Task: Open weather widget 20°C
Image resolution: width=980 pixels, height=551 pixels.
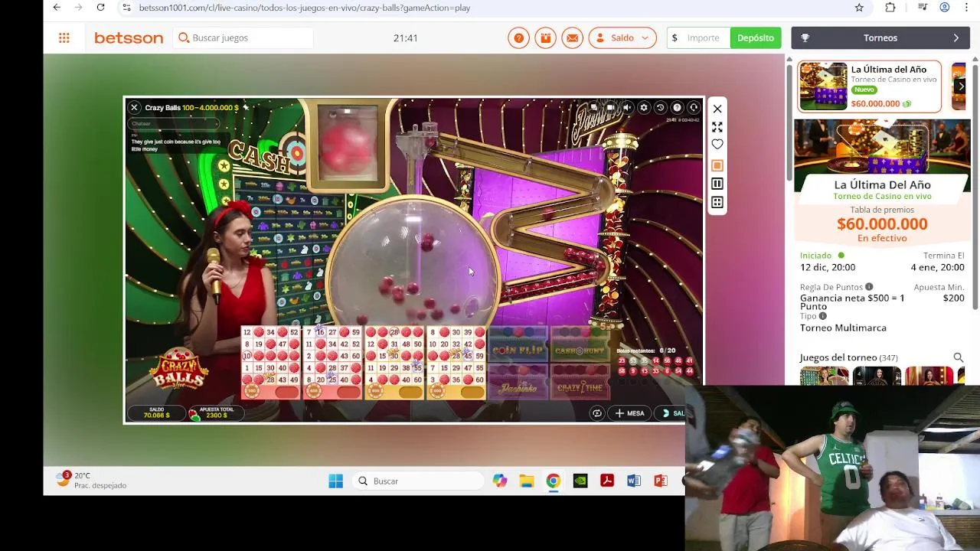Action: pyautogui.click(x=92, y=481)
